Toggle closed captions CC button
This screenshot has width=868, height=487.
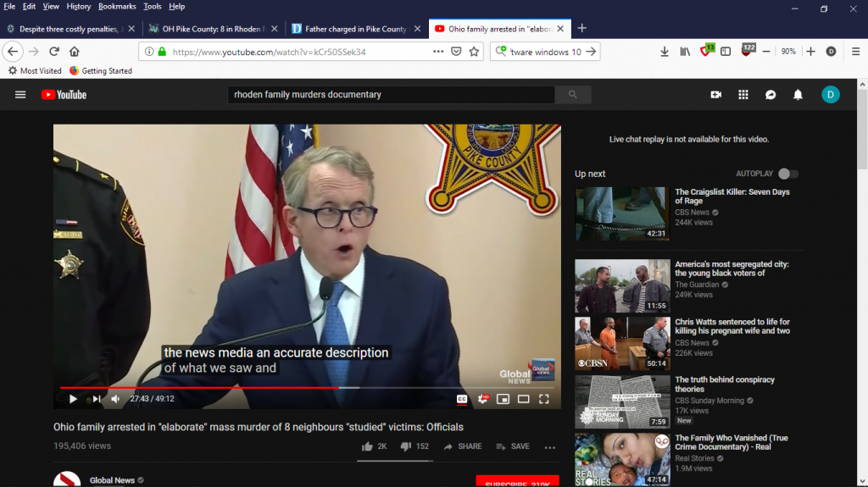tap(462, 399)
